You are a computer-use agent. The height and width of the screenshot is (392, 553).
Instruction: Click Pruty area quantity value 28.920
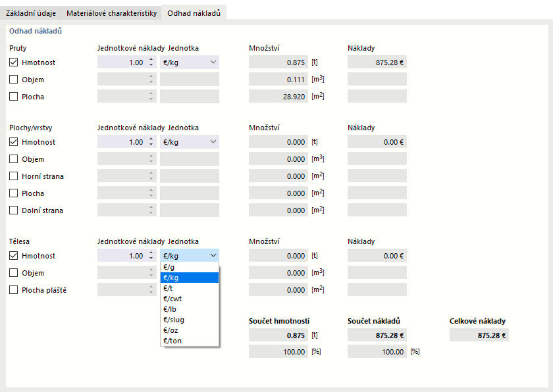click(x=278, y=97)
